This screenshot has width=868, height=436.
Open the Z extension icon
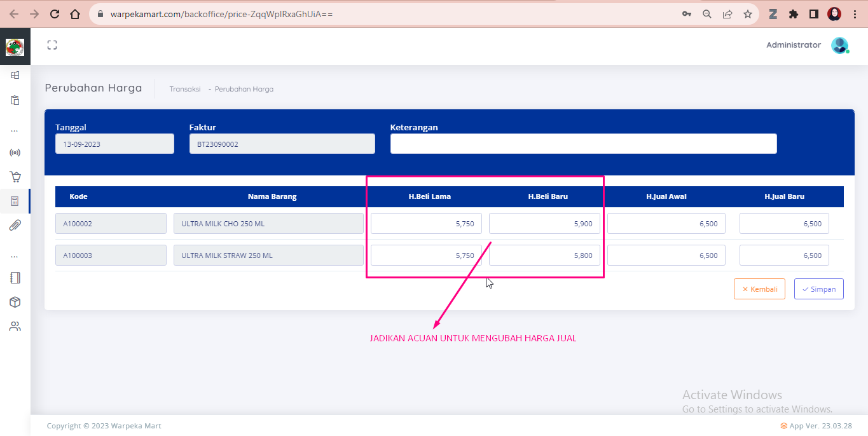773,14
